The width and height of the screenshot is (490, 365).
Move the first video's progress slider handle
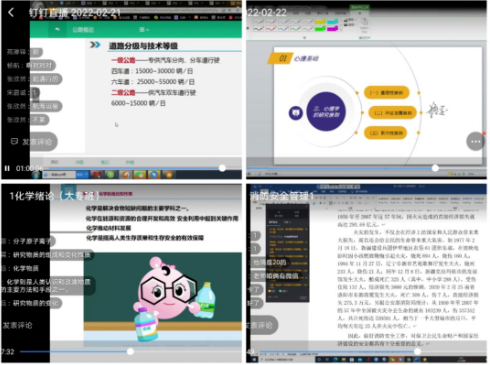tap(222, 168)
